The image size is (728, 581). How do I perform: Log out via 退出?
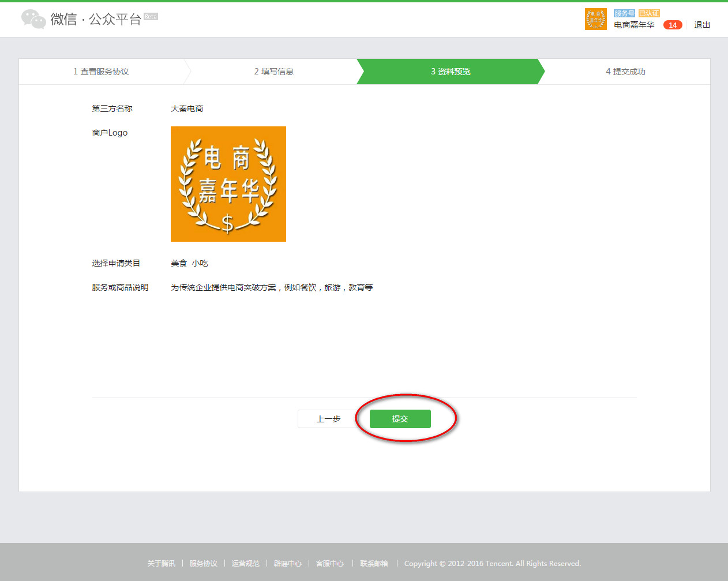pos(702,25)
